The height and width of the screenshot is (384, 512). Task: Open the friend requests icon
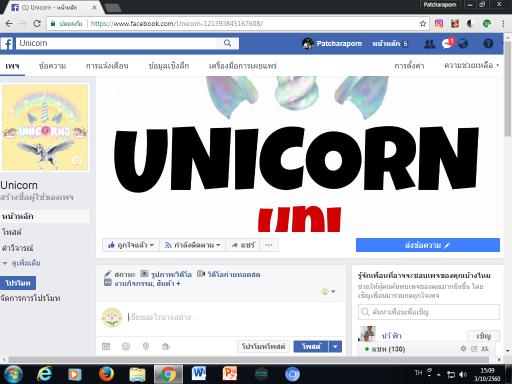click(x=429, y=44)
